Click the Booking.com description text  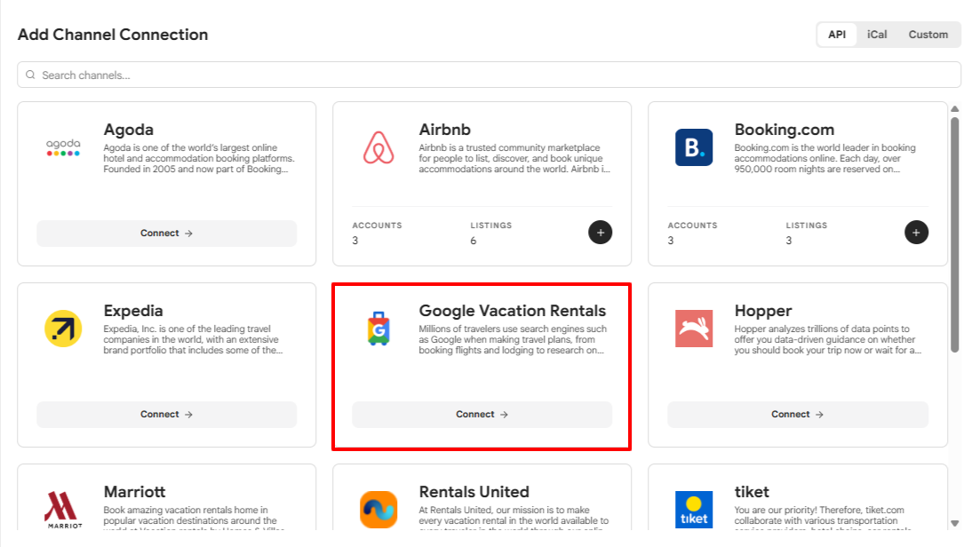pyautogui.click(x=825, y=159)
